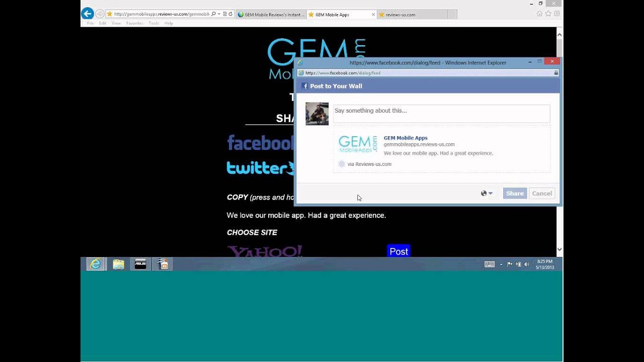The height and width of the screenshot is (362, 644).
Task: Open the Tools menu
Action: [154, 23]
